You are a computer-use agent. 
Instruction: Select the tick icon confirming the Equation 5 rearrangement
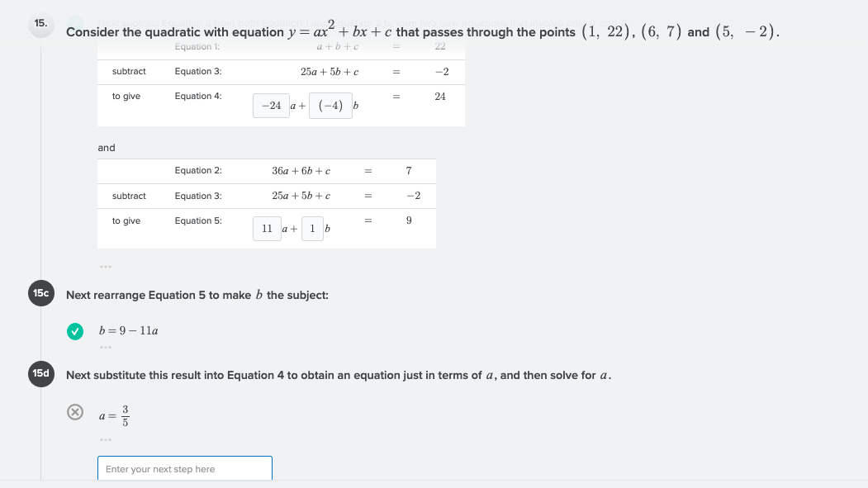75,331
